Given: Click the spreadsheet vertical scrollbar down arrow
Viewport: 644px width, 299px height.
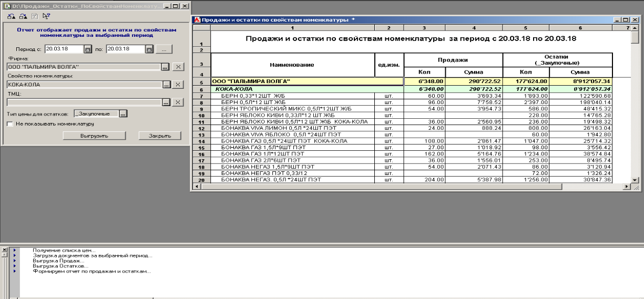Looking at the screenshot, I should click(635, 180).
